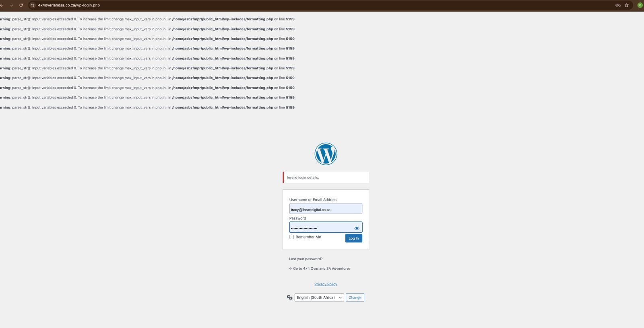The image size is (644, 328).
Task: Click the language translation icon
Action: [x=289, y=297]
